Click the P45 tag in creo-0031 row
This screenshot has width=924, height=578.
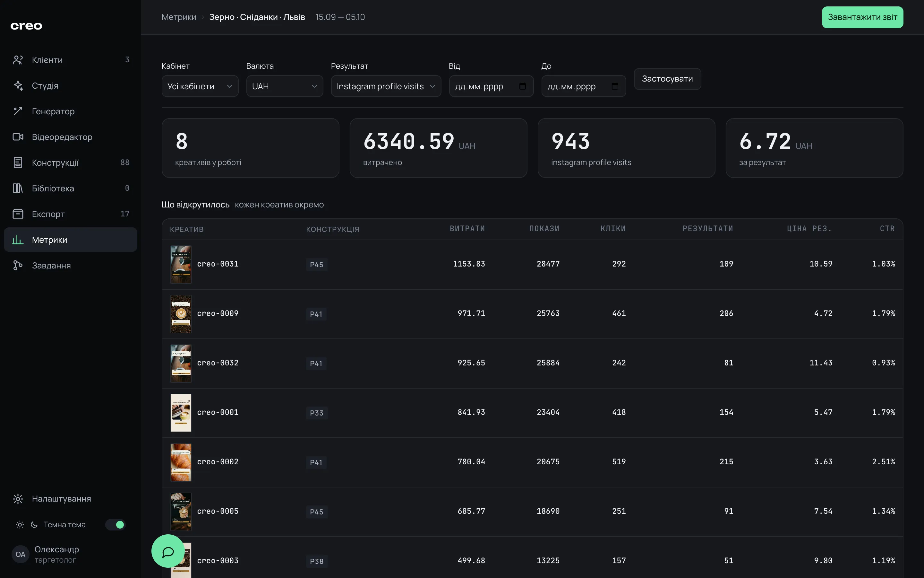(x=317, y=265)
